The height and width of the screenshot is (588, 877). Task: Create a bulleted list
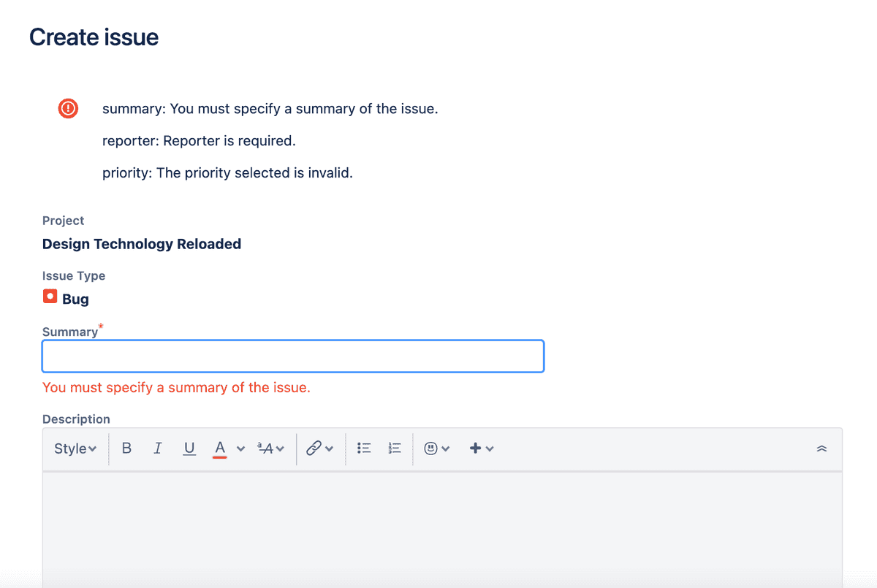363,448
